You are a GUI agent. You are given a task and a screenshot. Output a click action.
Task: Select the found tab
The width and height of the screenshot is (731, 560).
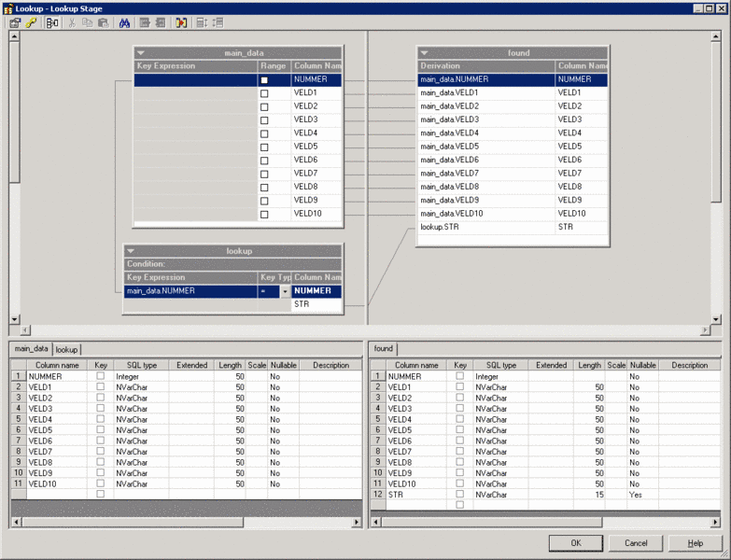click(x=383, y=348)
